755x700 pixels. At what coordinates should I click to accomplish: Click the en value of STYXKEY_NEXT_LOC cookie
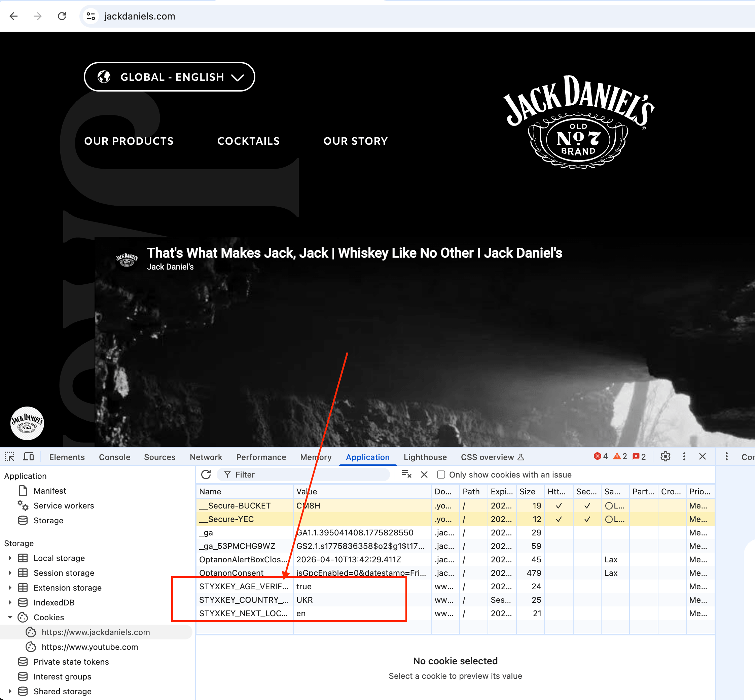coord(301,613)
